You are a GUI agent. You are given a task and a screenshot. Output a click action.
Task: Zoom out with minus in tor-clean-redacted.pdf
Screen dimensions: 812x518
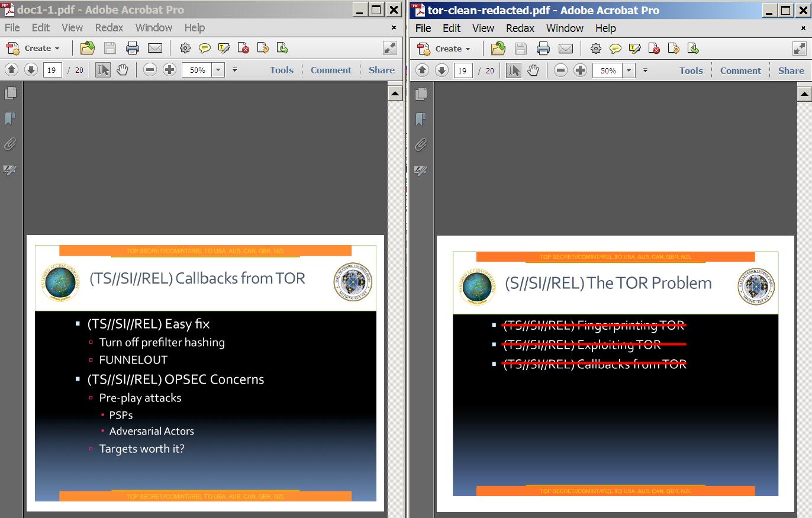point(560,70)
